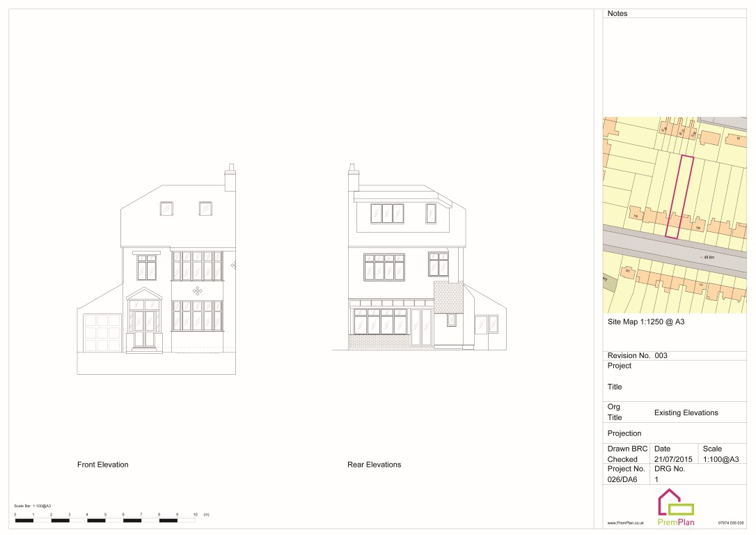This screenshot has width=756, height=535.
Task: Open the www.PremPlan.co.uk website link
Action: (625, 522)
